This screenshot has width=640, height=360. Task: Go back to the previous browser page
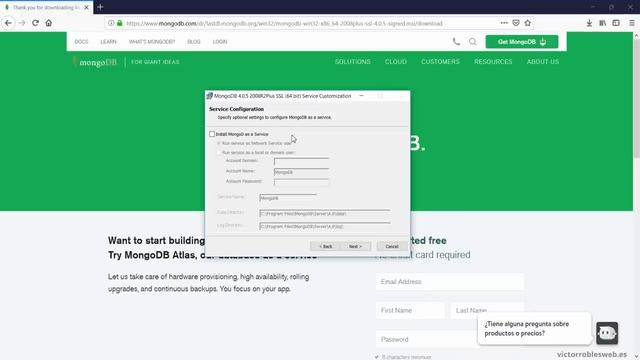click(8, 23)
